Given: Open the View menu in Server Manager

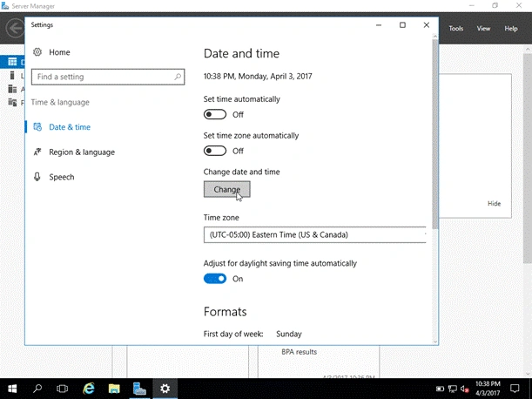Looking at the screenshot, I should (483, 29).
